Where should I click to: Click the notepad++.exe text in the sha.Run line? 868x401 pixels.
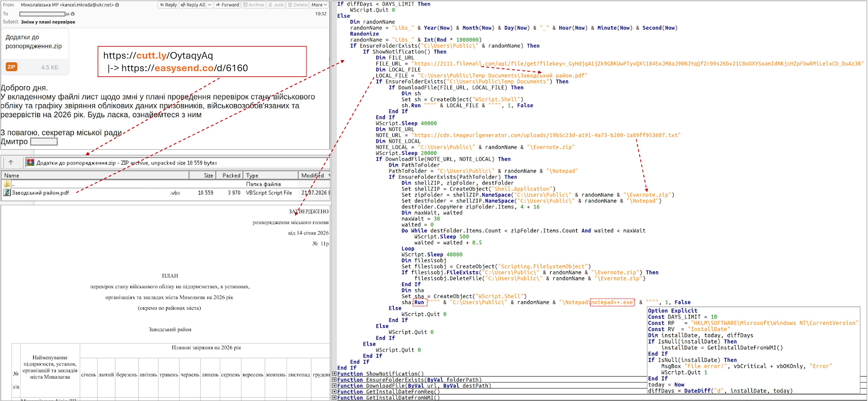(x=612, y=302)
